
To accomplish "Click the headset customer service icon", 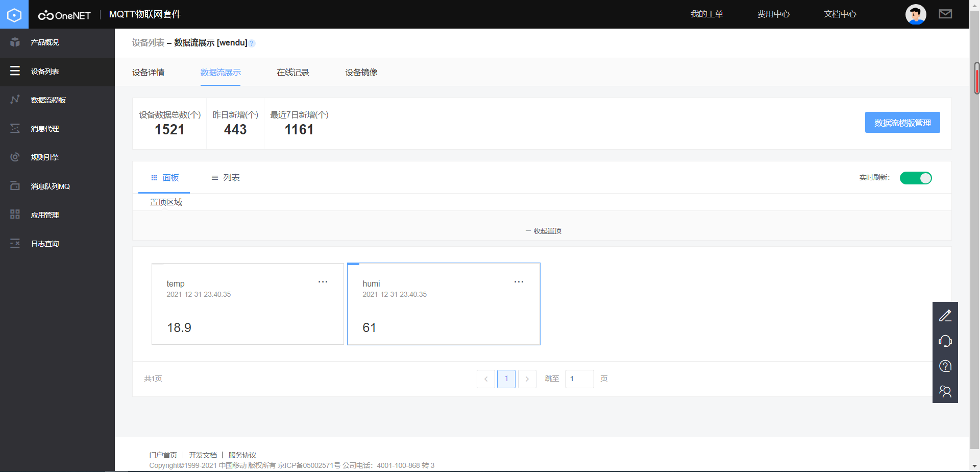I will pyautogui.click(x=945, y=341).
